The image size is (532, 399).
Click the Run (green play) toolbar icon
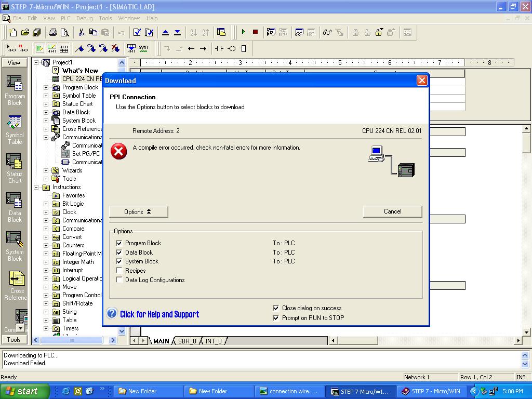(243, 32)
